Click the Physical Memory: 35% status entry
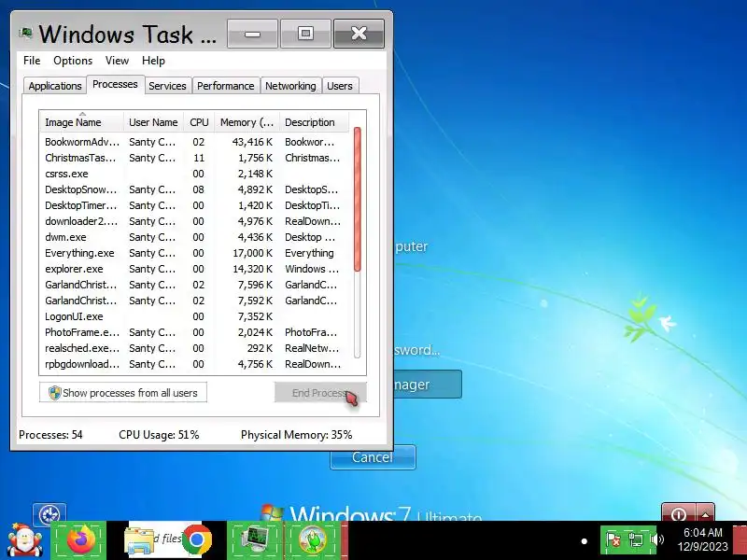Image resolution: width=747 pixels, height=560 pixels. [296, 435]
